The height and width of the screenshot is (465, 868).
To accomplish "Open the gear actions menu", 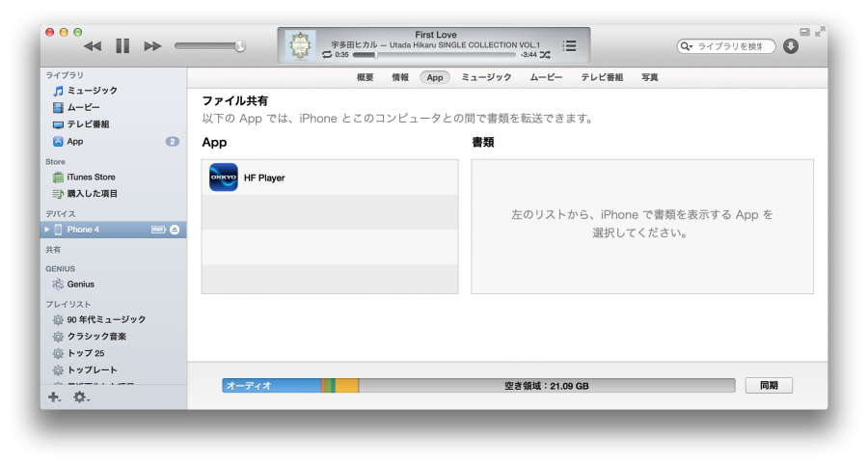I will coord(81,397).
